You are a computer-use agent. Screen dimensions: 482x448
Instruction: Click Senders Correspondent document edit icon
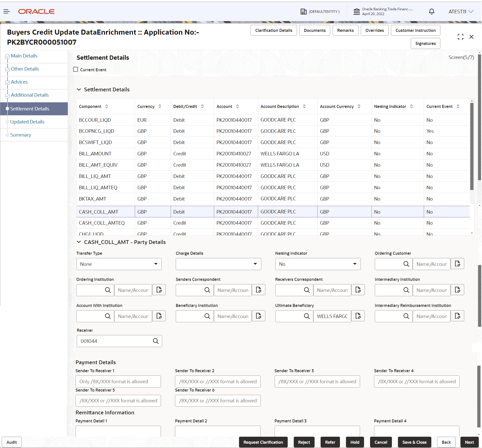pyautogui.click(x=259, y=290)
